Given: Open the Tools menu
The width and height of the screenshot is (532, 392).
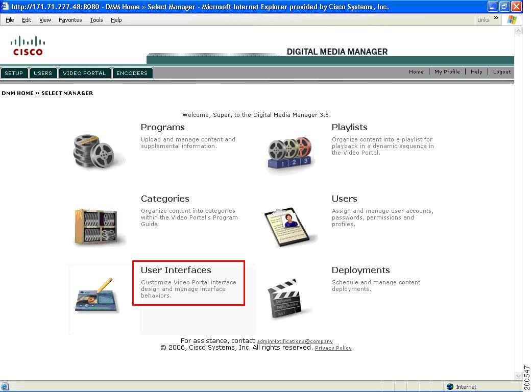Looking at the screenshot, I should [96, 20].
